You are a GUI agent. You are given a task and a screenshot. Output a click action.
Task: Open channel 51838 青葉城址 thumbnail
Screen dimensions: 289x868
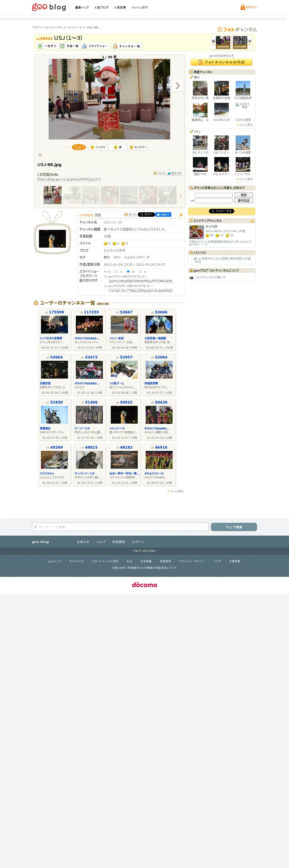click(54, 415)
